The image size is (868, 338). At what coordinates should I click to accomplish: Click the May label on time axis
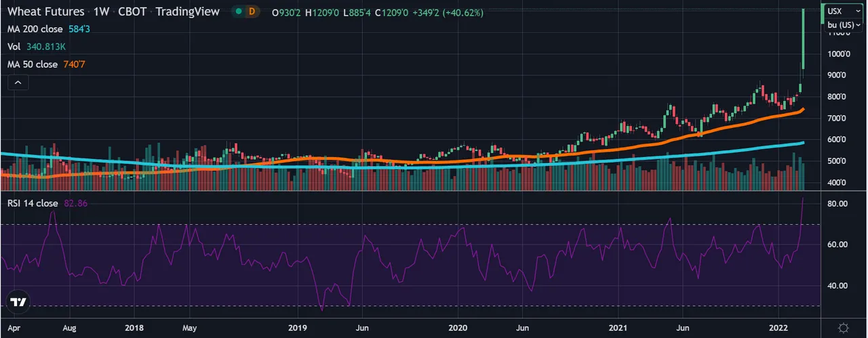[x=189, y=328]
